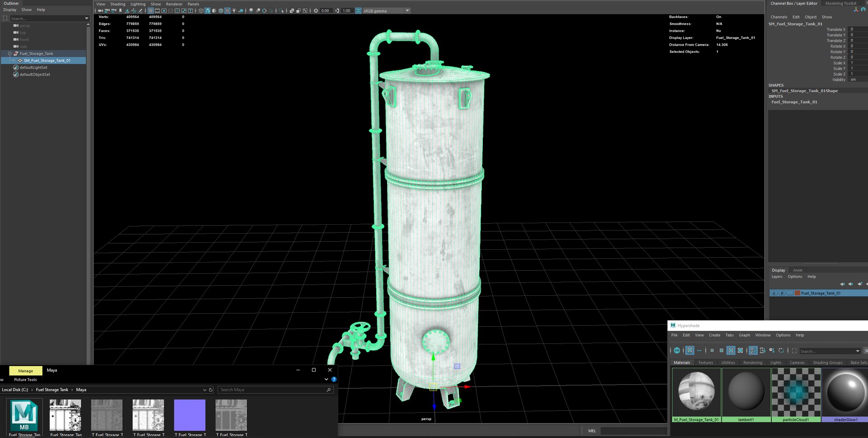Toggle Hypershade sort by name A-Z icon
The width and height of the screenshot is (868, 438).
pos(753,350)
